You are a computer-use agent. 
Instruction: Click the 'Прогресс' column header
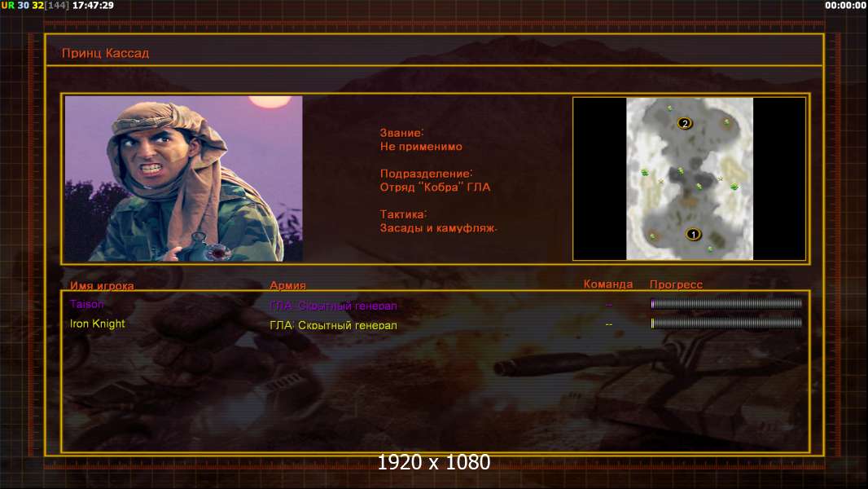pos(676,284)
